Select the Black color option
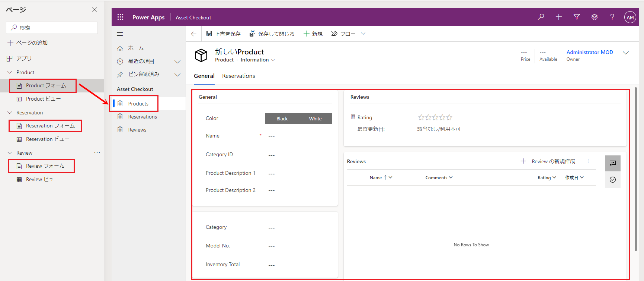Viewport: 644px width, 281px height. [282, 119]
